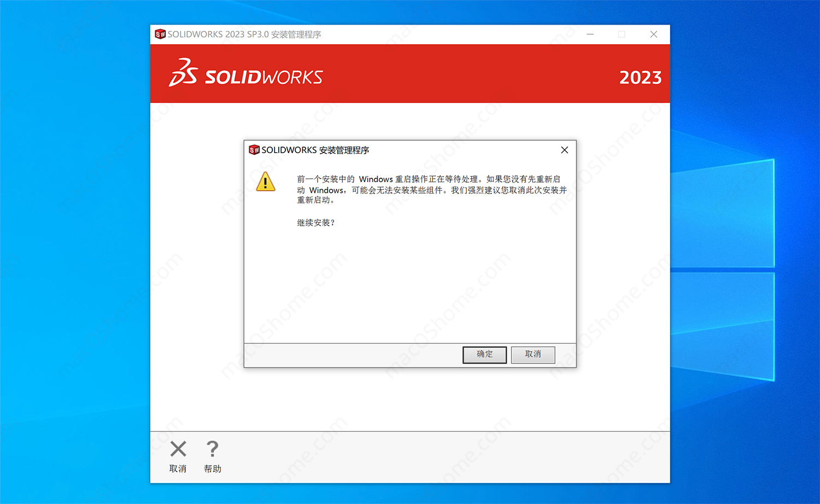Click the main window title SOLIDWORKS 2023 SP3.0 安装管理程序
820x504 pixels.
(x=244, y=34)
